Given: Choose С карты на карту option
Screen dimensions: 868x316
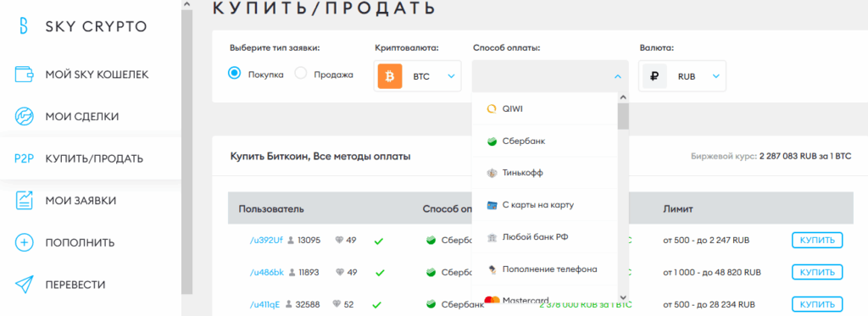Looking at the screenshot, I should pyautogui.click(x=545, y=205).
